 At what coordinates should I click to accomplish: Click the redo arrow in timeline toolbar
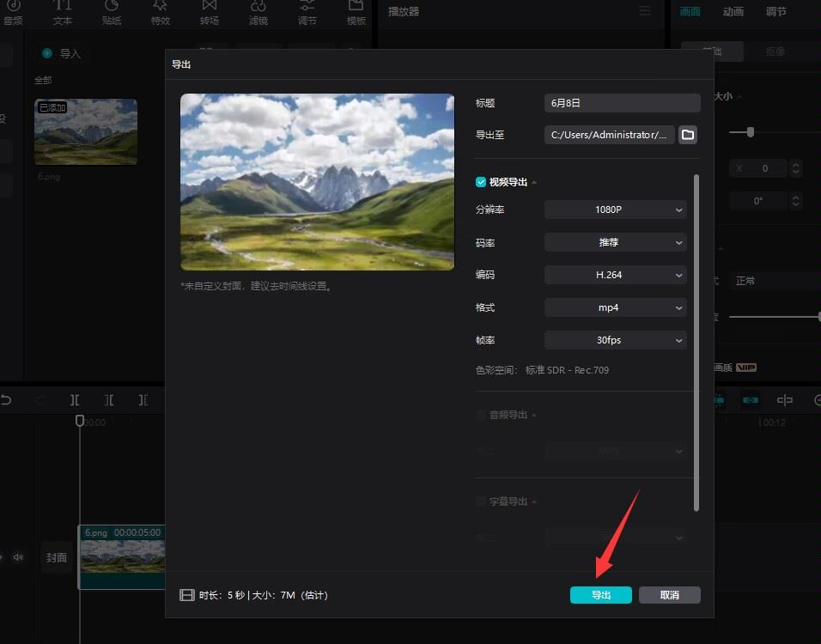[40, 400]
